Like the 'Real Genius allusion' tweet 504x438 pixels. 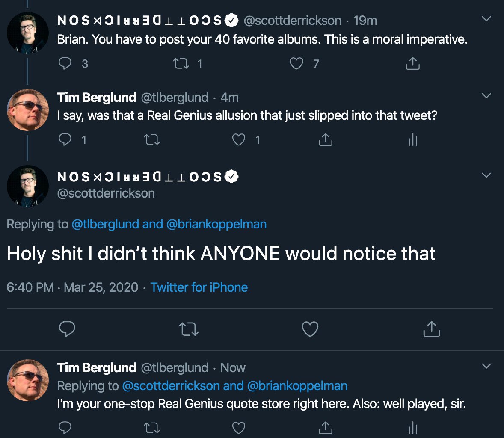point(238,139)
